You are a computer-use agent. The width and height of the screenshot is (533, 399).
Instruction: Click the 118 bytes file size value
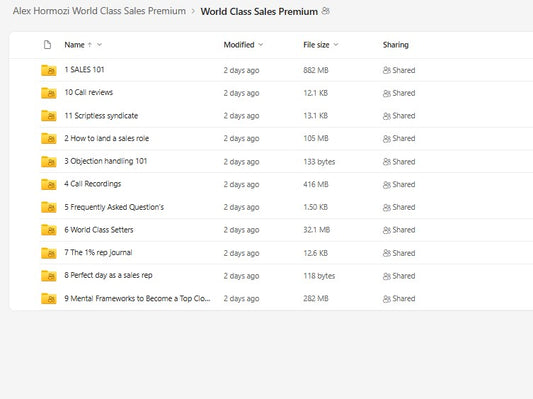[x=319, y=276]
